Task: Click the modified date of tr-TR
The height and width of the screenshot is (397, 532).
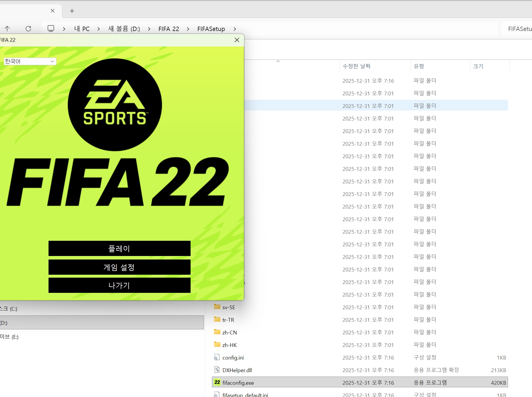Action: click(x=368, y=320)
